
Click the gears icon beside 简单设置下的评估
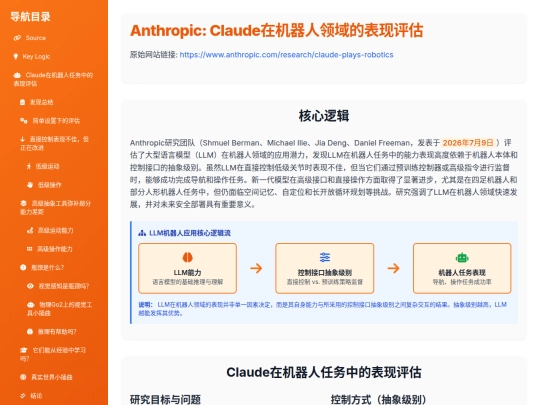[23, 121]
